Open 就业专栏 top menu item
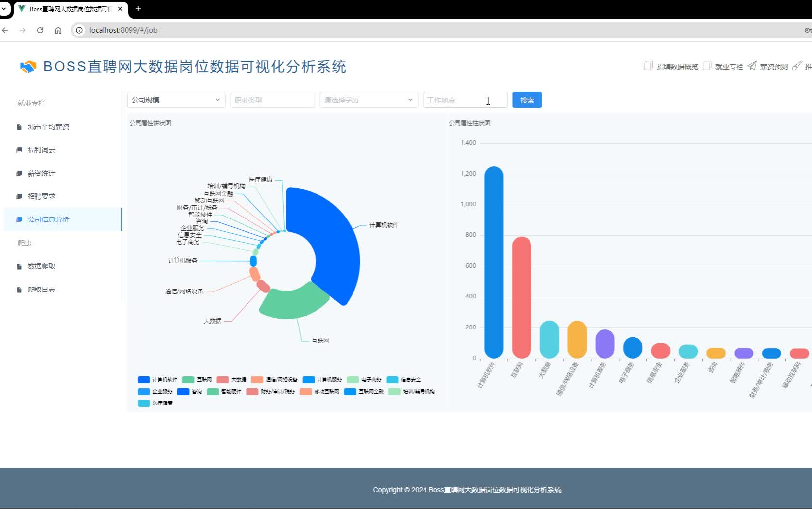The image size is (812, 509). 729,67
